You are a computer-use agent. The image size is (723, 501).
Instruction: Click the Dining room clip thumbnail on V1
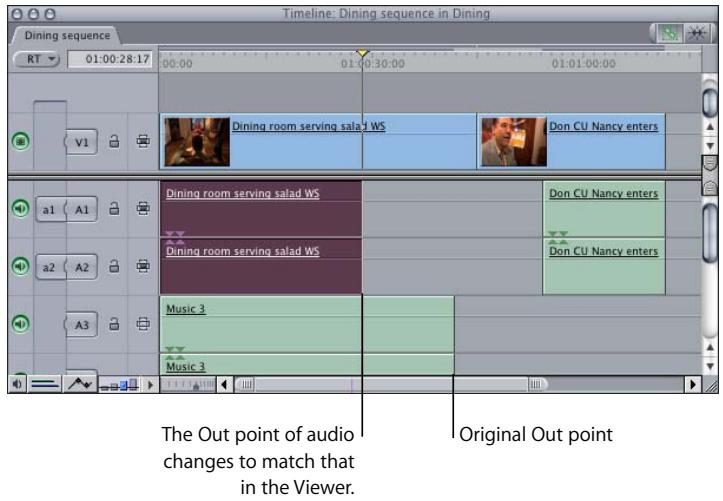(x=197, y=141)
